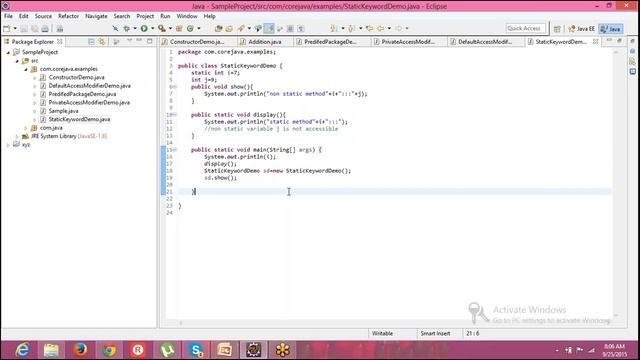
Task: Click the Open Type toolbar icon
Action: click(x=218, y=29)
